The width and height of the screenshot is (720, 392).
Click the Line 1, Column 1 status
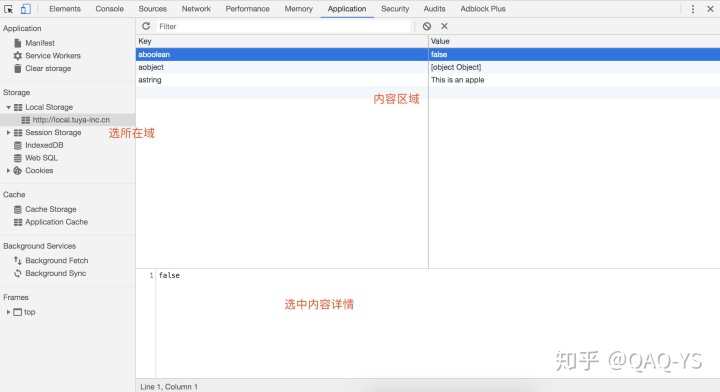pos(169,387)
